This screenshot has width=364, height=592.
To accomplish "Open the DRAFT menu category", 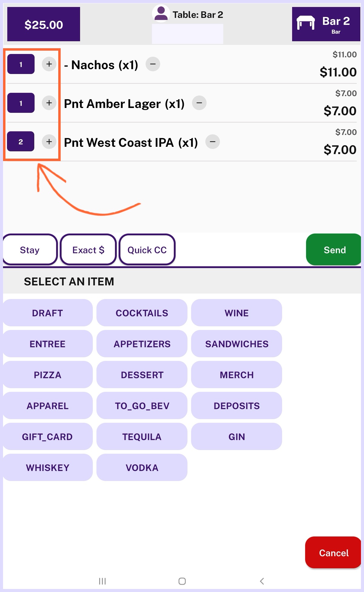I will point(48,313).
